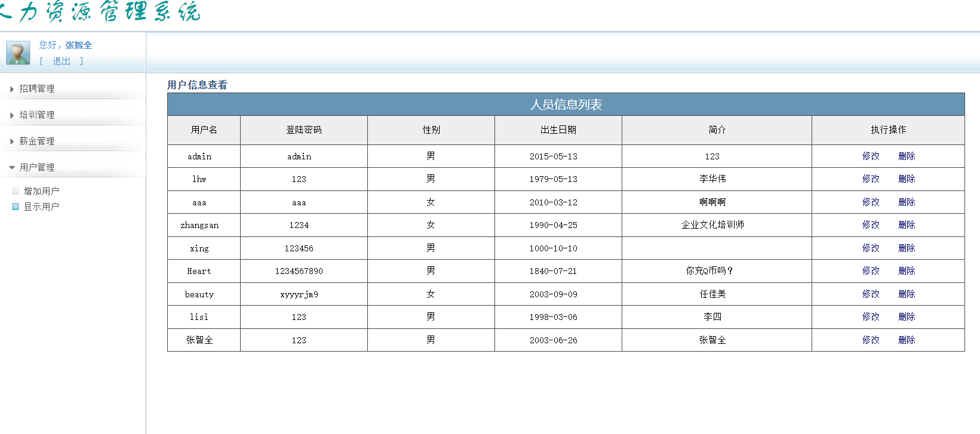
Task: Click 删除 for user admin
Action: tap(907, 156)
